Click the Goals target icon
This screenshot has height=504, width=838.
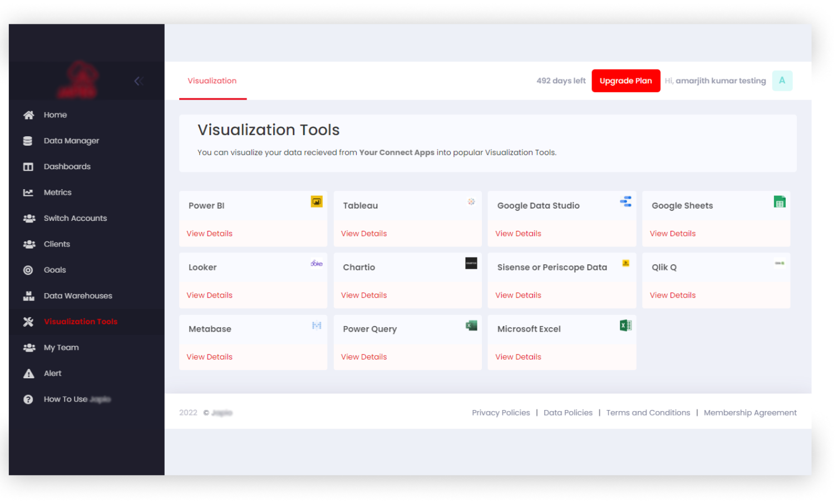pos(28,270)
